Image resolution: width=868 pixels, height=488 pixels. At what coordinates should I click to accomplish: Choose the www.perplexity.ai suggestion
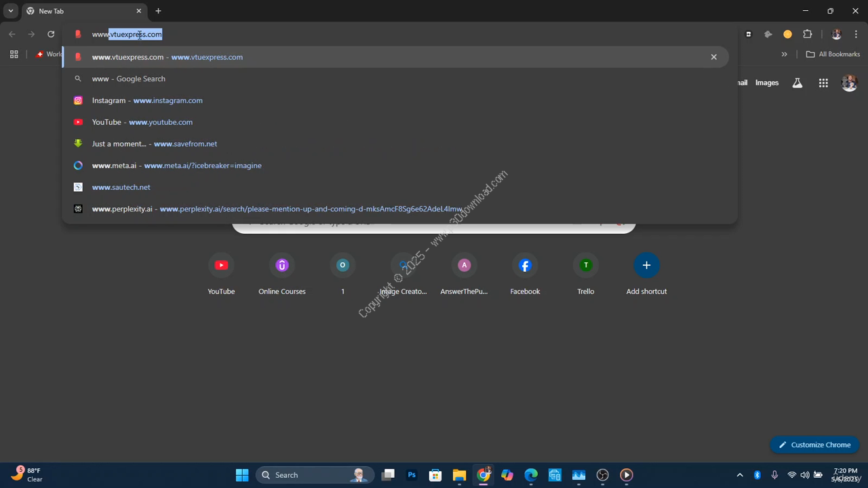[x=395, y=209]
